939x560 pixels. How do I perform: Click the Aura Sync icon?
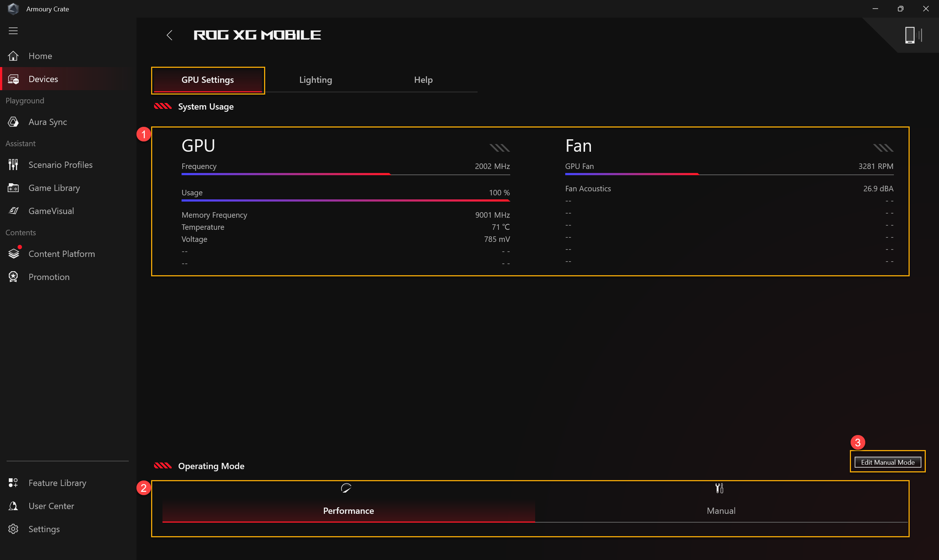coord(13,122)
